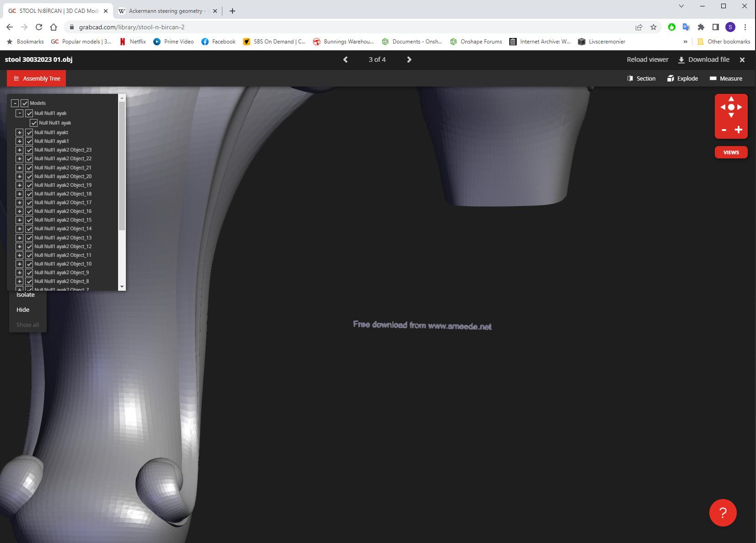This screenshot has height=543, width=756.
Task: Zoom out using the minus control
Action: [x=724, y=130]
